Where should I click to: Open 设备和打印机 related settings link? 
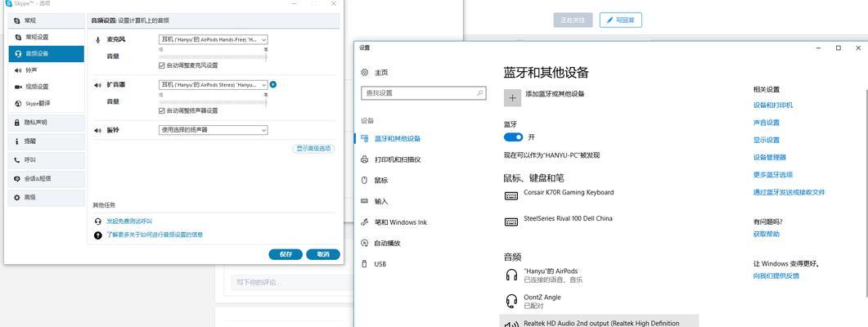pyautogui.click(x=773, y=105)
